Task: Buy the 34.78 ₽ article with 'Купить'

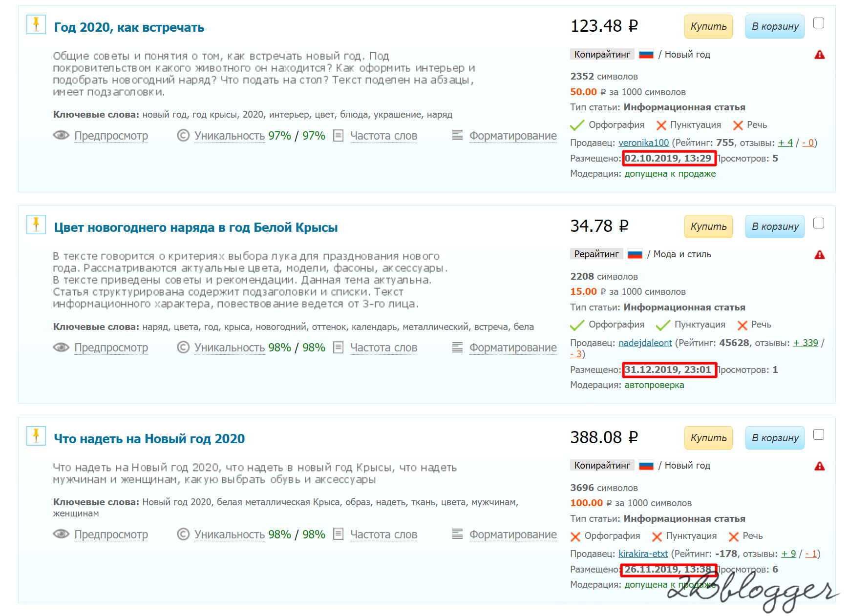Action: click(708, 226)
